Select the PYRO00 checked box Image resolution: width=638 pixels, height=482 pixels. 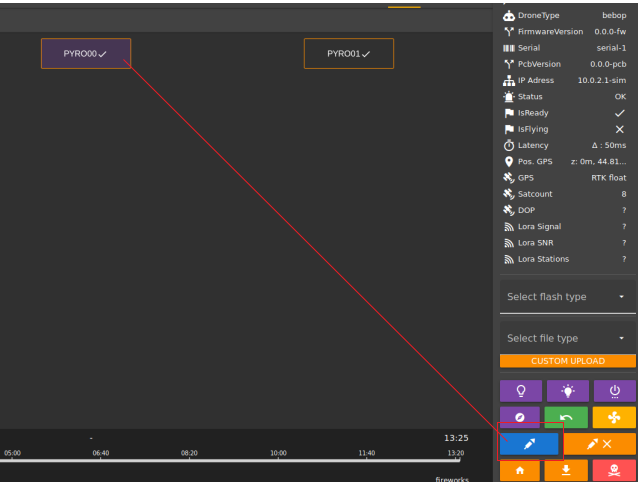pyautogui.click(x=86, y=54)
